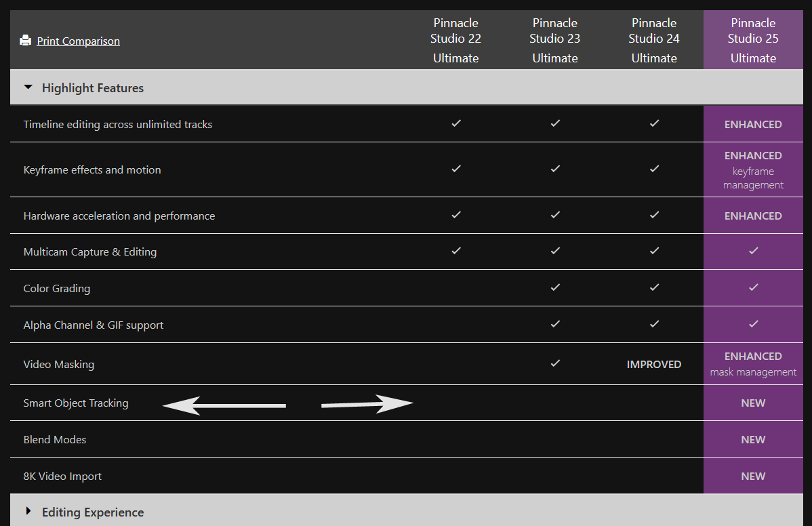Image resolution: width=812 pixels, height=526 pixels.
Task: Expand the Editing Experience section arrow
Action: [28, 512]
